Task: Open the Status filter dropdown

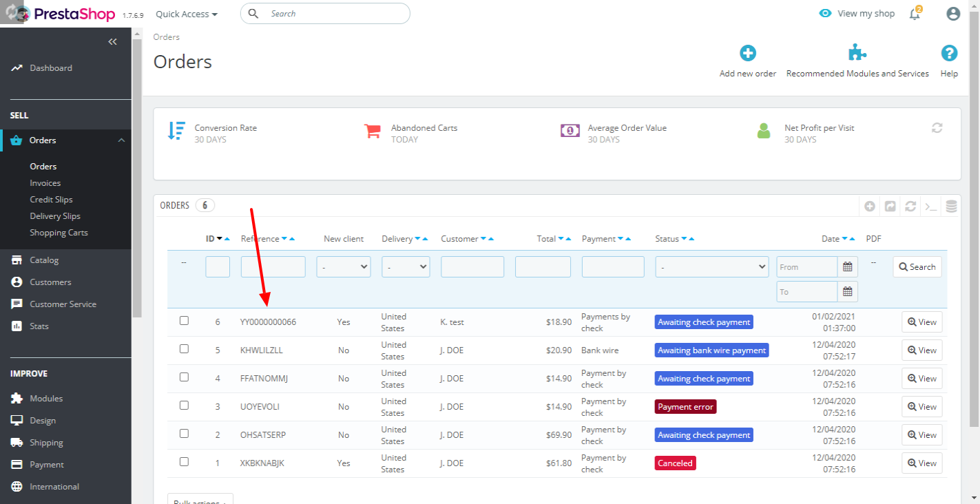Action: click(712, 267)
